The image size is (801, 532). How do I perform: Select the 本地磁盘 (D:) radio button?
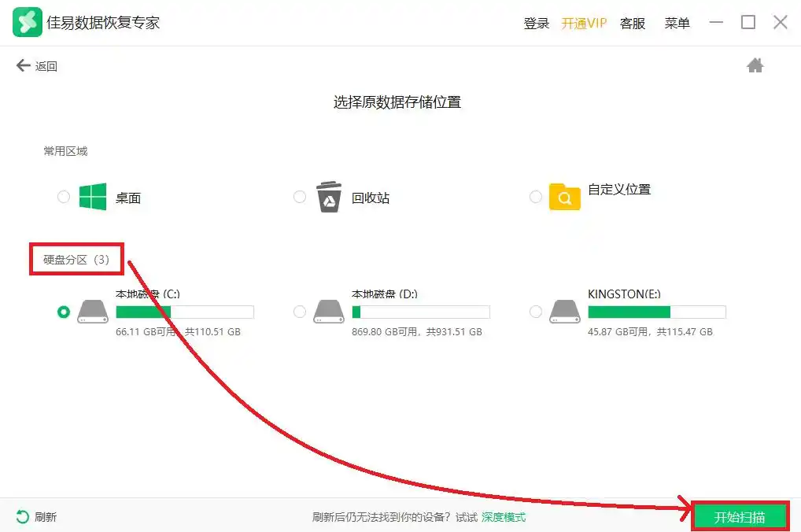[x=300, y=312]
